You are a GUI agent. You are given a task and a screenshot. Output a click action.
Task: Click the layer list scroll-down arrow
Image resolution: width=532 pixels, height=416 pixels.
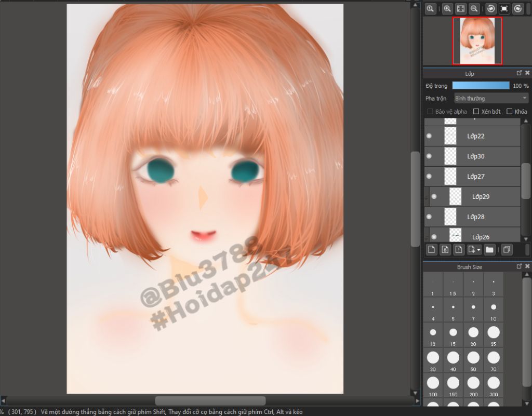tap(526, 239)
